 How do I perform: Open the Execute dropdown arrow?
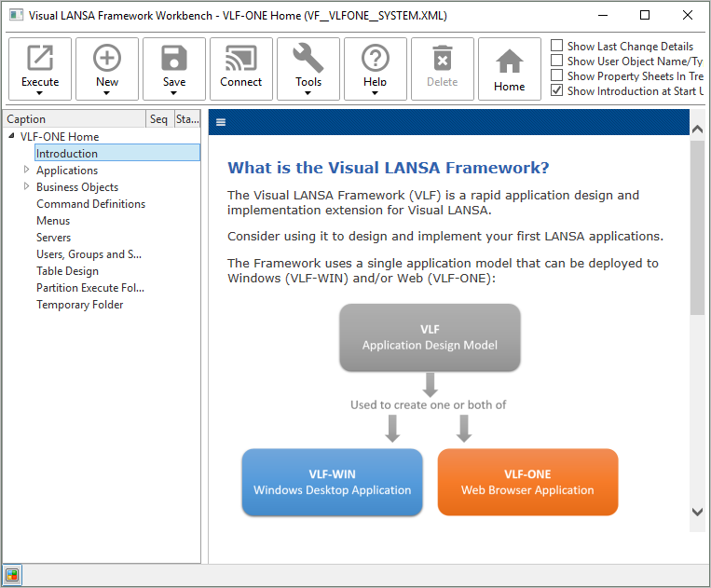click(39, 93)
